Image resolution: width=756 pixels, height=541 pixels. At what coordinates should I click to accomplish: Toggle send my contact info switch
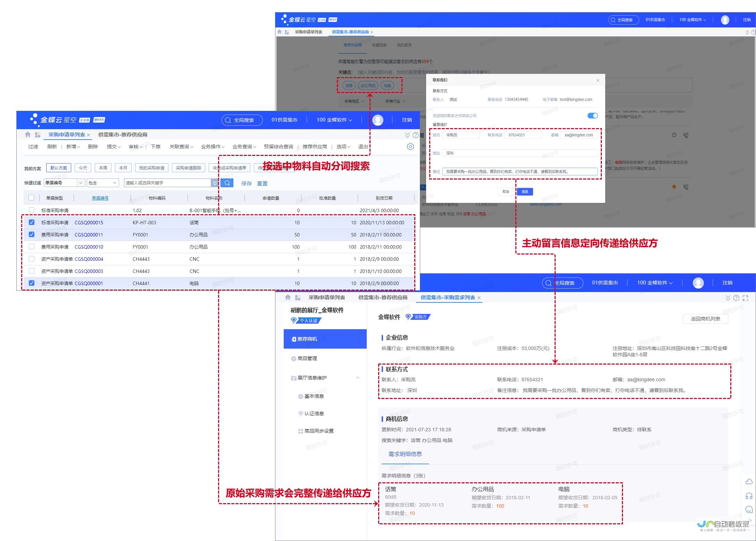click(x=592, y=116)
